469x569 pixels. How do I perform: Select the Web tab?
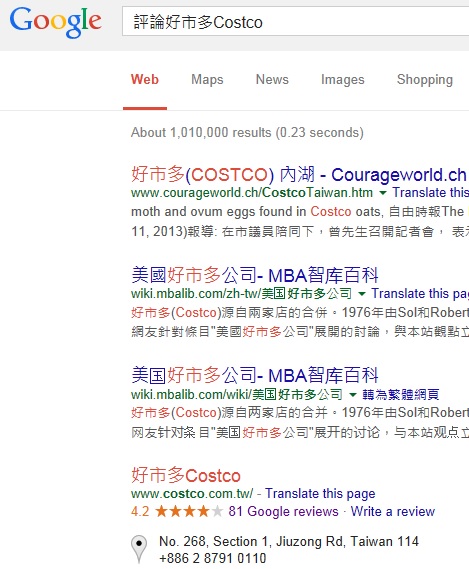145,79
